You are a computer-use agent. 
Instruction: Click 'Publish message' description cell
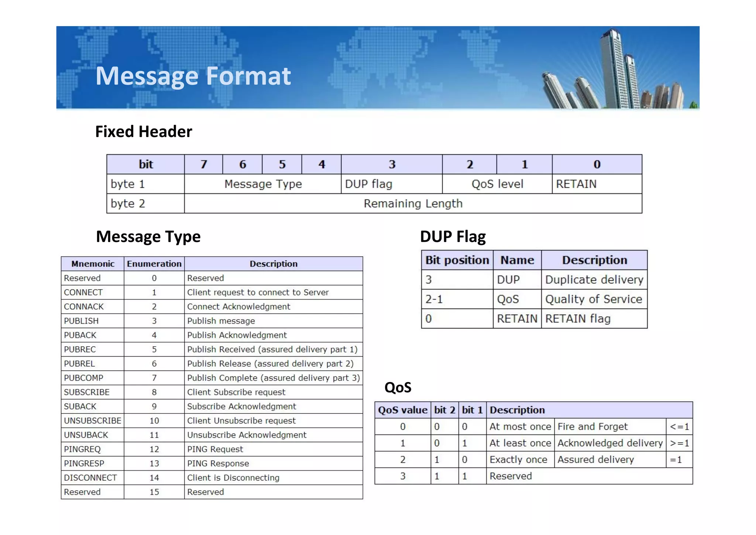coord(274,321)
